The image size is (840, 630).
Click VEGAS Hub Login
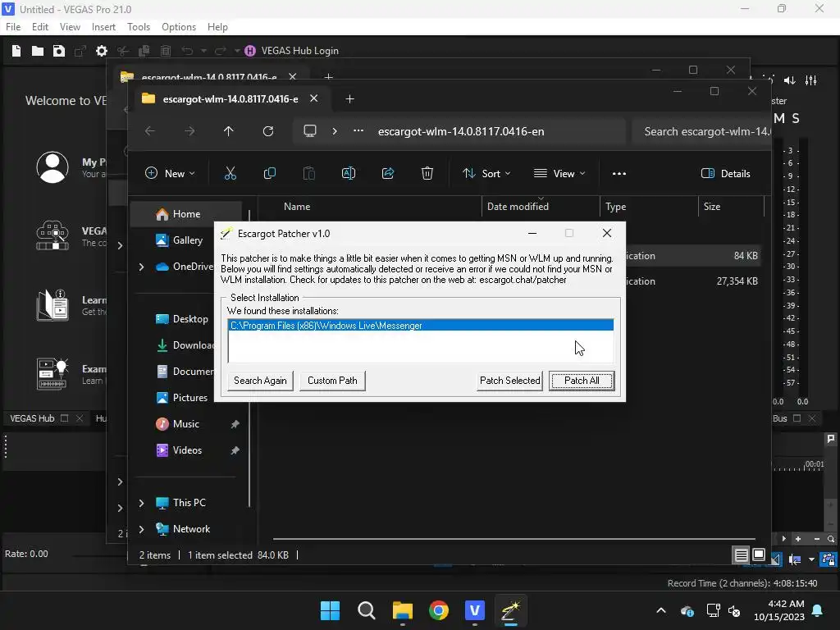[x=291, y=51]
